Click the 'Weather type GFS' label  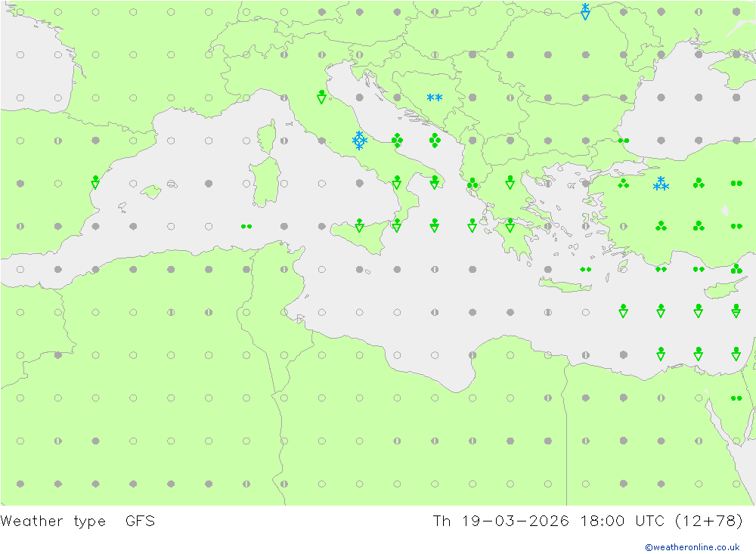pos(78,522)
